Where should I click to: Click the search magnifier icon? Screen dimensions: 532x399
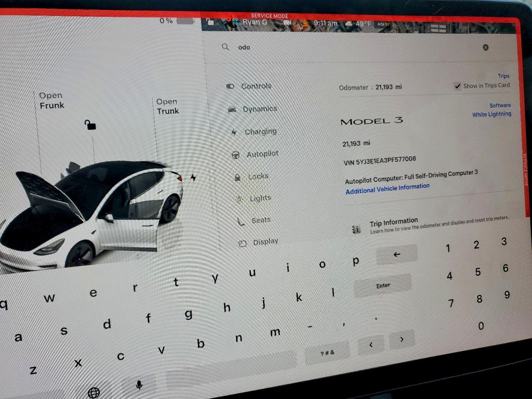tap(225, 47)
